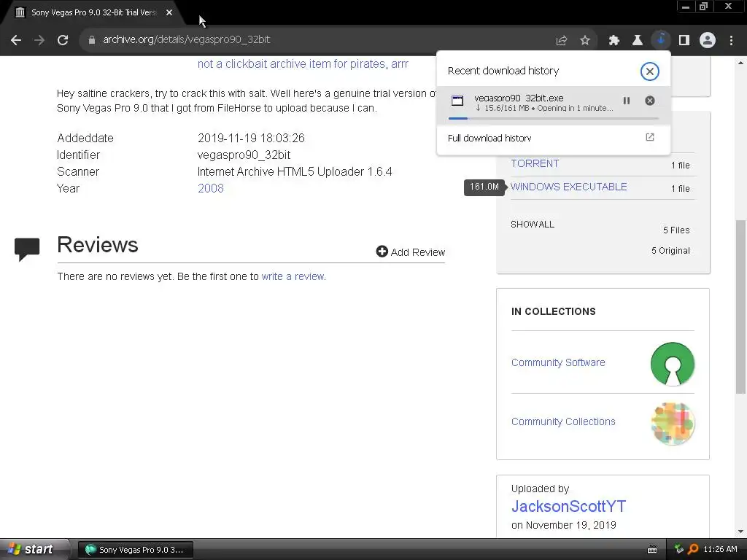Click the 5 Original files link

click(670, 251)
